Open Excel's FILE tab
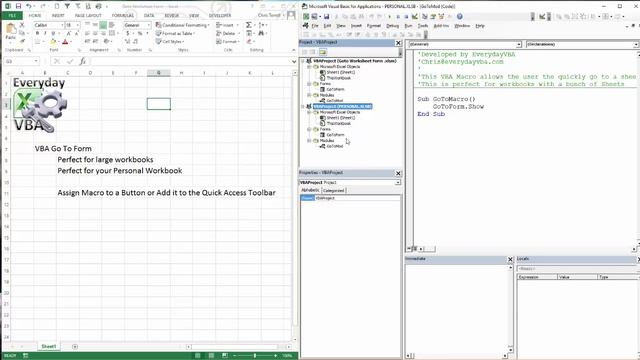Image resolution: width=640 pixels, height=360 pixels. [x=12, y=16]
